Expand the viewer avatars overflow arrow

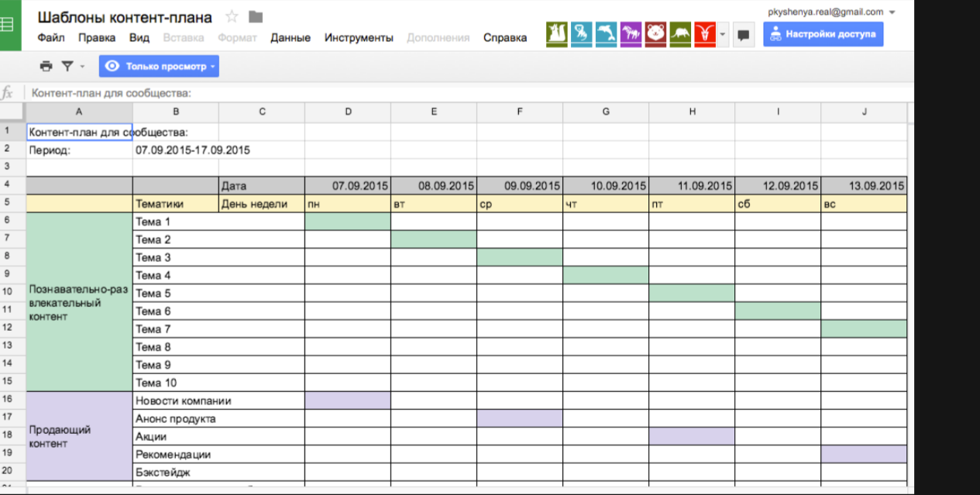coord(723,35)
